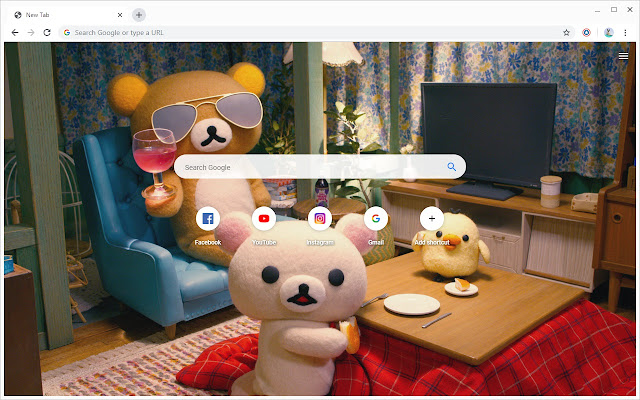
Task: Open the blue circular extension icon
Action: 587,33
